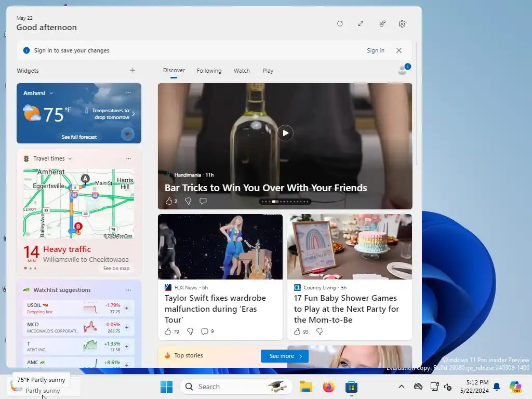This screenshot has width=532, height=399.
Task: Click the Taylor Swift article thumbnail
Action: (220, 247)
